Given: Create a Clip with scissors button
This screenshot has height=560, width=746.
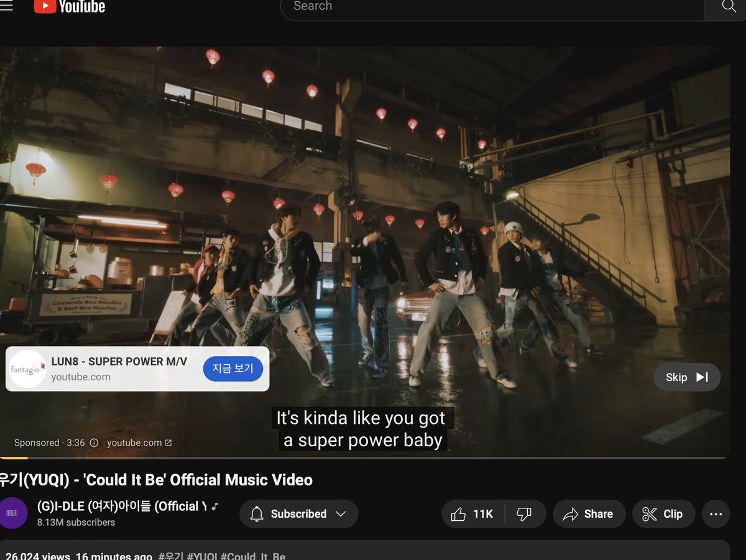Looking at the screenshot, I should [x=663, y=514].
